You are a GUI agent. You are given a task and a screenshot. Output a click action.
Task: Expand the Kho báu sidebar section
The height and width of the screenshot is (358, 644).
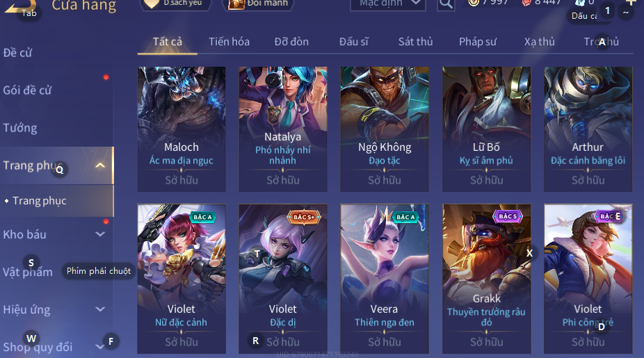(x=100, y=234)
